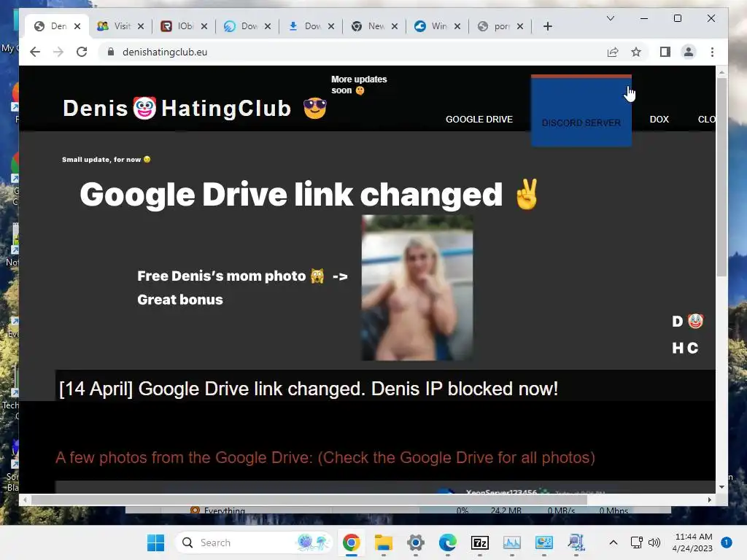Click the vertical scrollbar down arrow
This screenshot has height=560, width=747.
click(721, 486)
